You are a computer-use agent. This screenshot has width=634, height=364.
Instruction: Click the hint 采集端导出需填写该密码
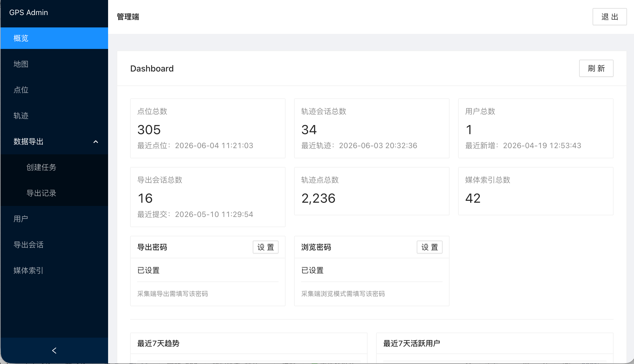(x=173, y=294)
